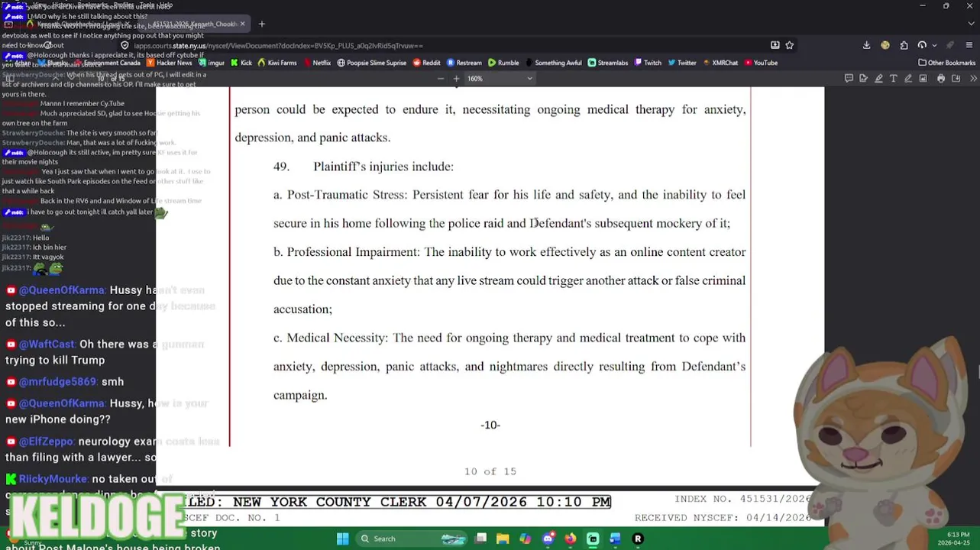Viewport: 980px width, 550px height.
Task: Open the browser extensions puzzle menu
Action: tap(904, 45)
